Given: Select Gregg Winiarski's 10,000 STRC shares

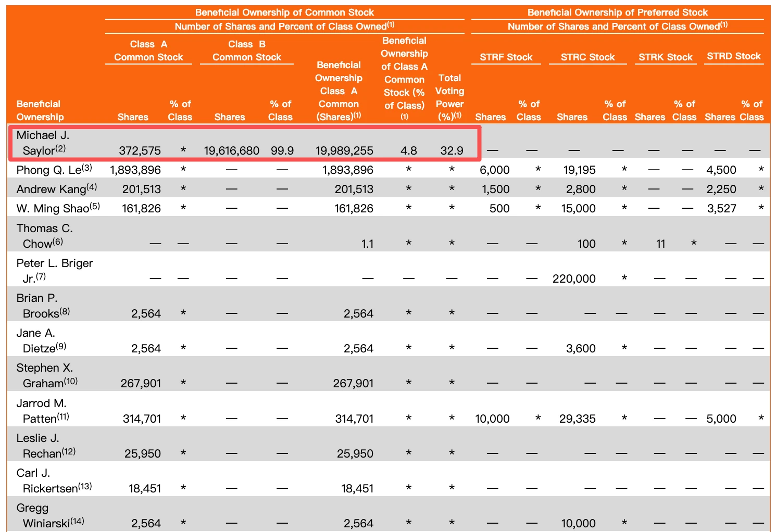Looking at the screenshot, I should 579,523.
